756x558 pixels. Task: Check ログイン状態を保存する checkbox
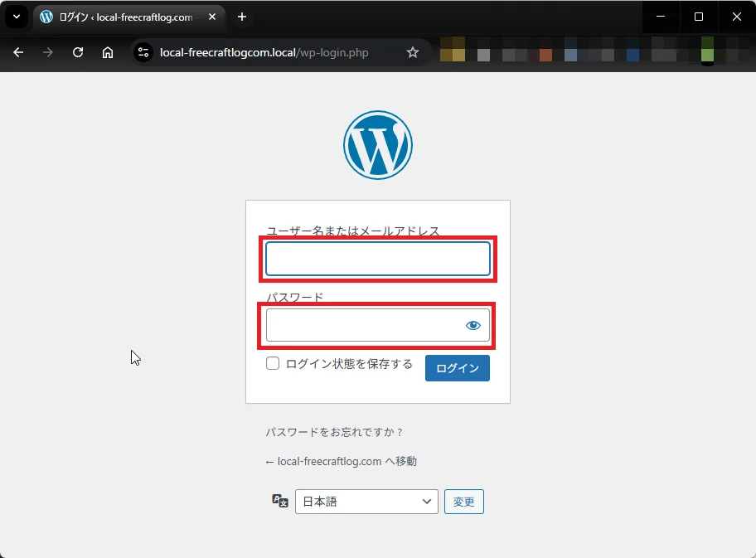pos(273,363)
